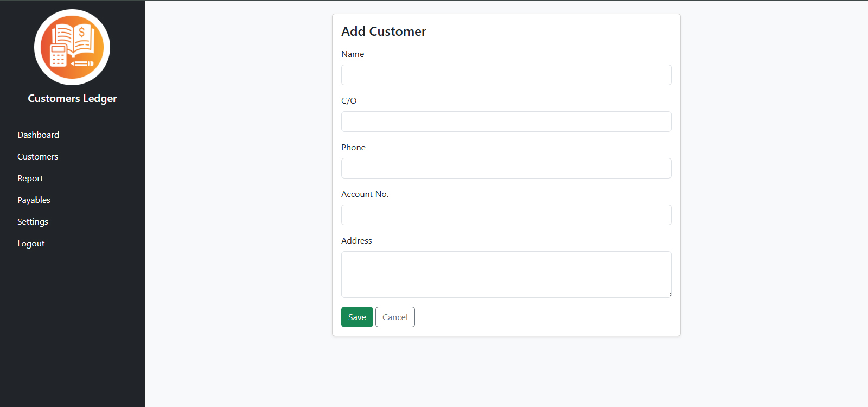868x407 pixels.
Task: Cancel adding the customer
Action: (x=395, y=317)
